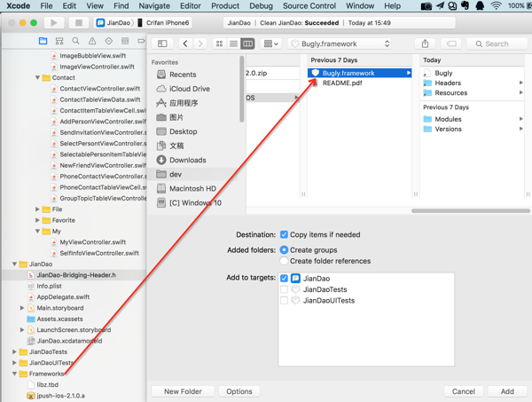Select Create folder references radio button
The image size is (532, 402).
point(284,261)
